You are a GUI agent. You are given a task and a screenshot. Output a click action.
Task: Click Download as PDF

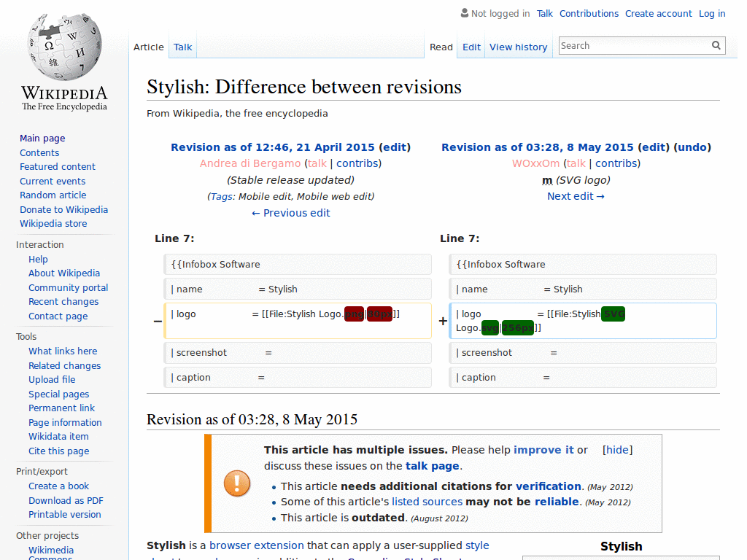66,500
